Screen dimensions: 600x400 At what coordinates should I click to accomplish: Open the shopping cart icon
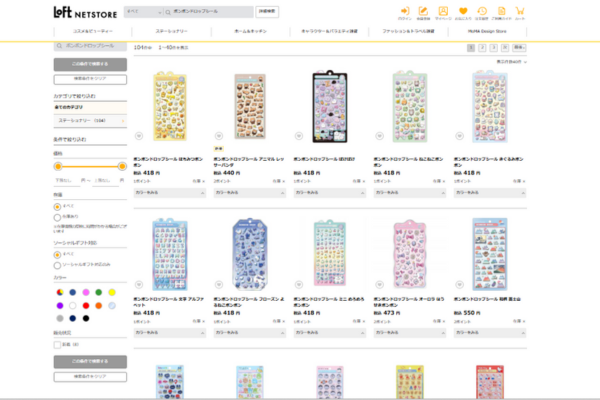[519, 12]
